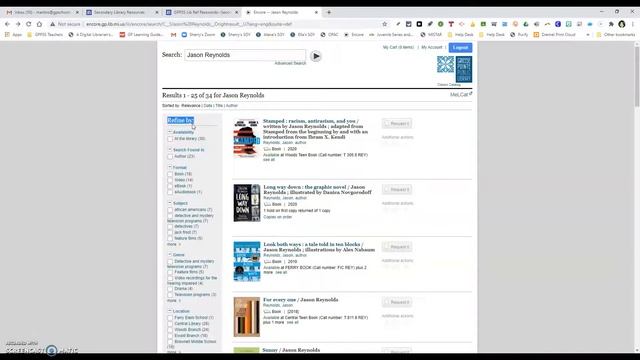Click inside the Jason Reynolds search field

click(x=245, y=55)
